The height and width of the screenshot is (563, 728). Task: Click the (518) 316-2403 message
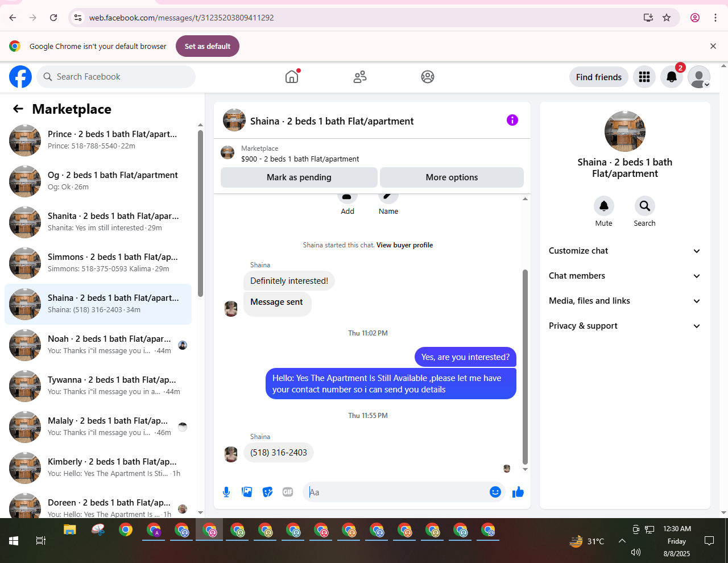279,453
